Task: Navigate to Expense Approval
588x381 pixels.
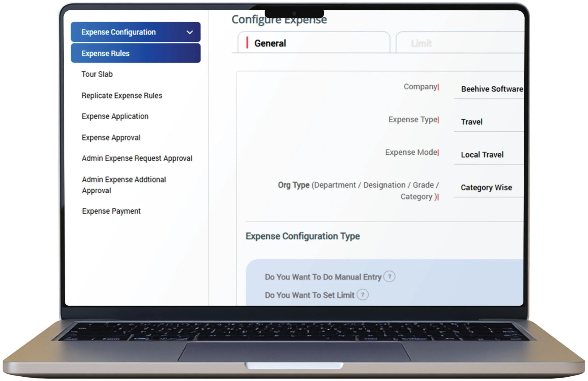Action: [111, 137]
